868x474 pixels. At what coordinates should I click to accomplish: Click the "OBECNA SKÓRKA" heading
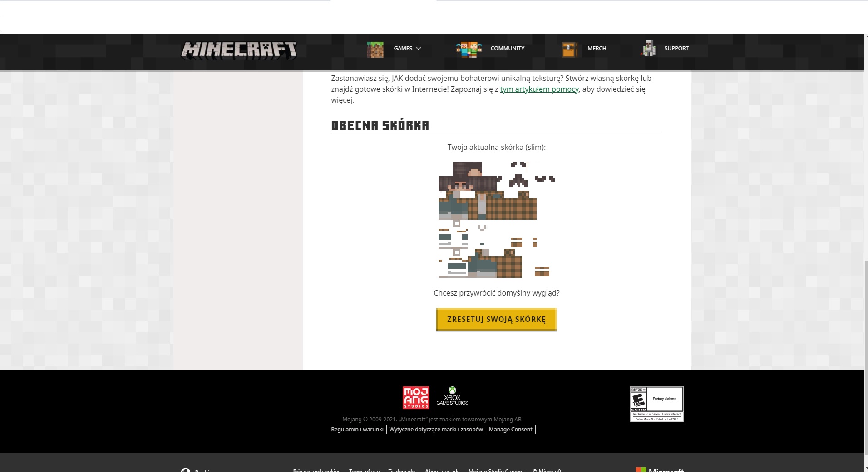[x=380, y=125]
